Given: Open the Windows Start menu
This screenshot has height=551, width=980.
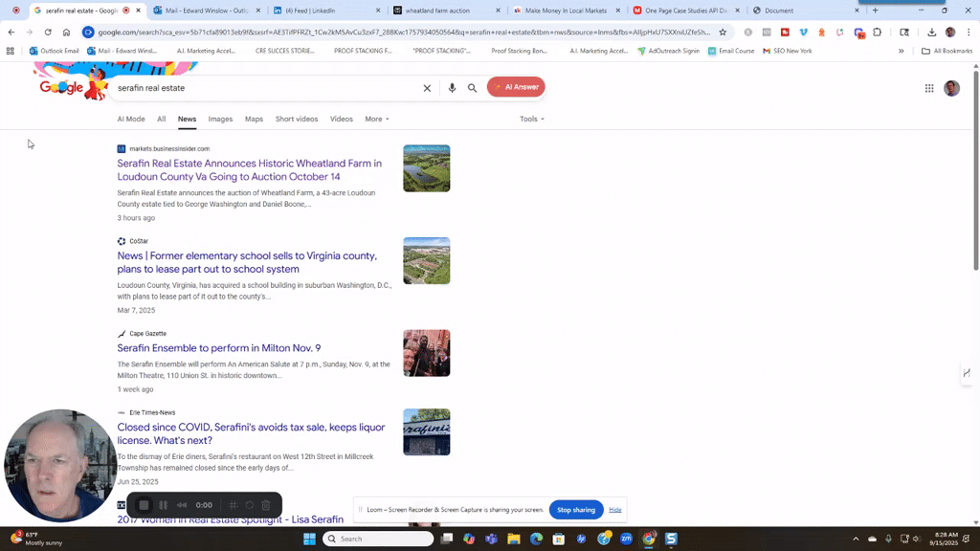Looking at the screenshot, I should coord(309,539).
